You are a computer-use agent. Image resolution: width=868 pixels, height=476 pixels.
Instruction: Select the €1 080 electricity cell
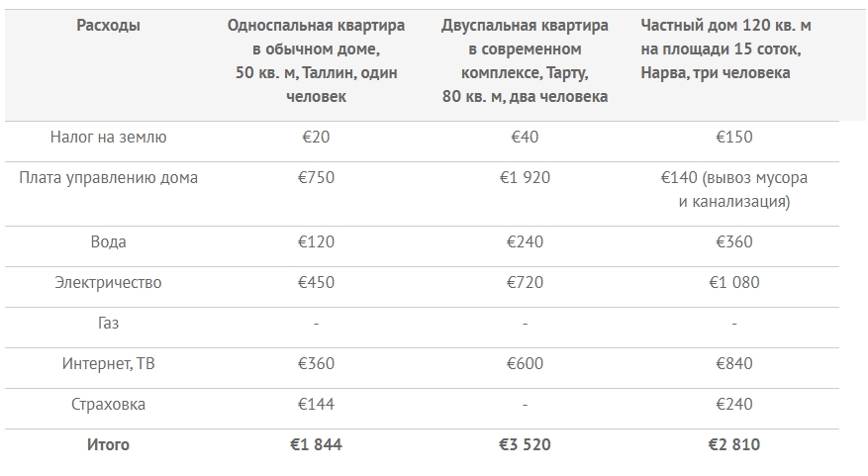733,283
